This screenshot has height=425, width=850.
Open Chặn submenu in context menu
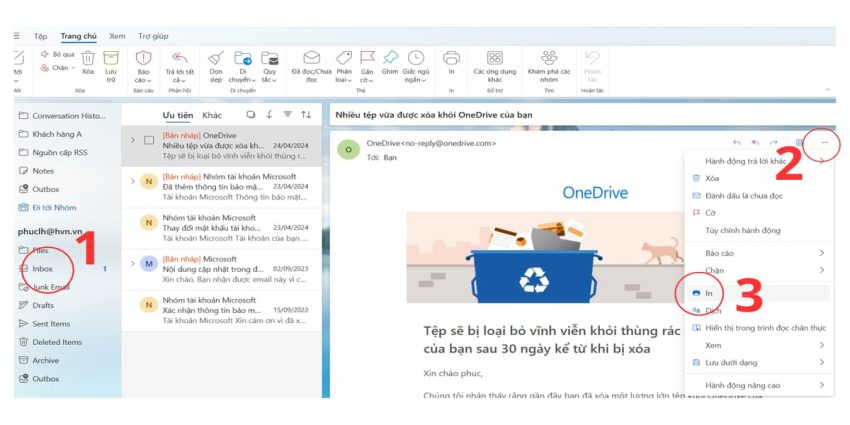(x=759, y=271)
